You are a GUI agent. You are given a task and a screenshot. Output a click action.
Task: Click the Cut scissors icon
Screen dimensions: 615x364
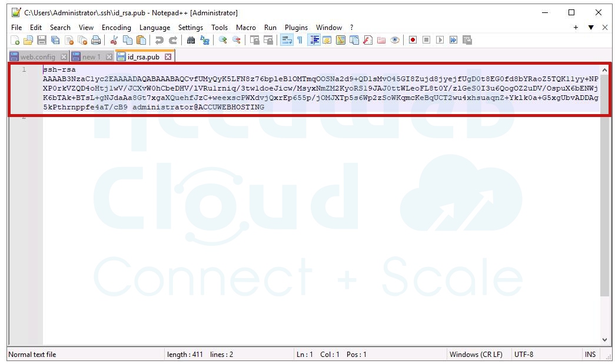click(x=114, y=40)
